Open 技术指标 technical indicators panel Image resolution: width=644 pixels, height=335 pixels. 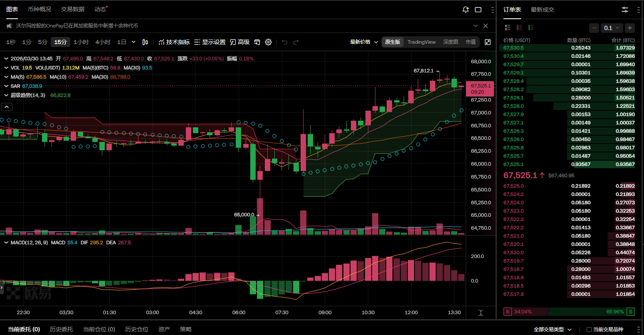[174, 42]
